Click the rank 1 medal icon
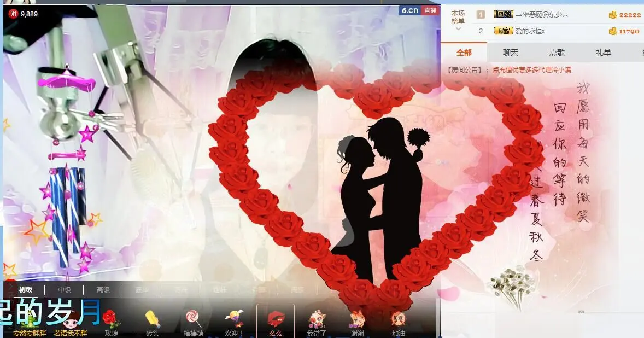 point(481,15)
